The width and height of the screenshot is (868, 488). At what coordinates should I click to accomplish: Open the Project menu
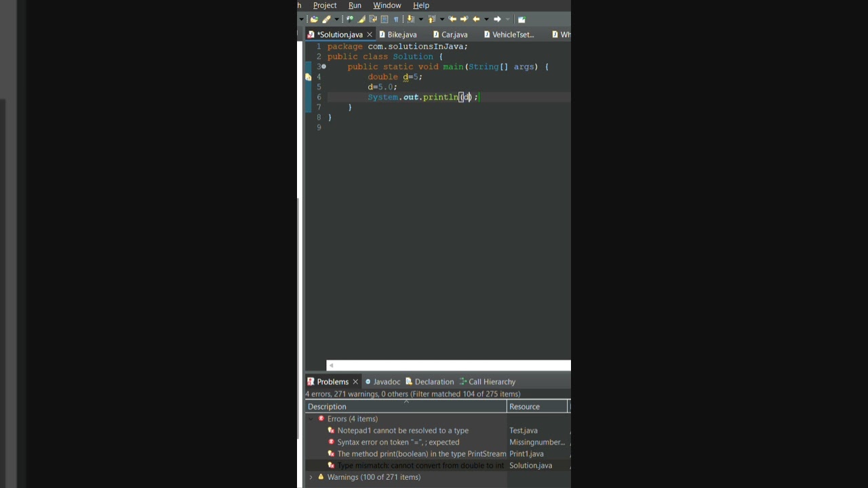tap(325, 5)
